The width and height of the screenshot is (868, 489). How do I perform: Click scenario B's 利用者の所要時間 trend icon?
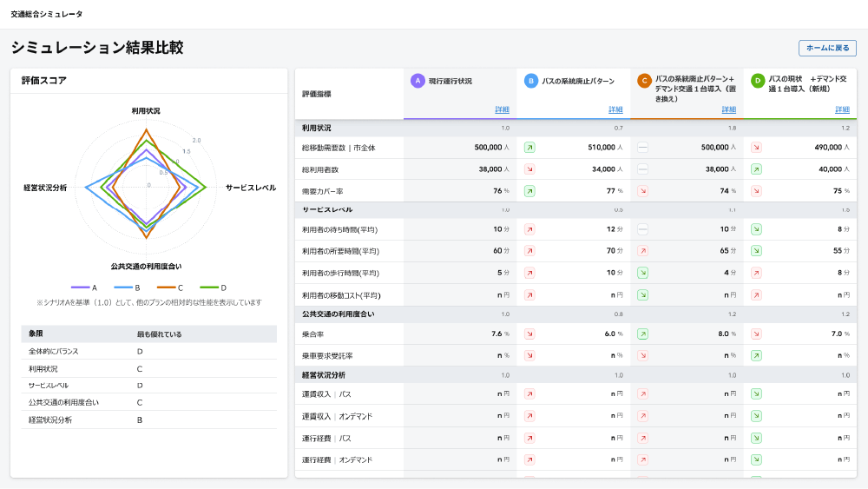click(x=529, y=251)
